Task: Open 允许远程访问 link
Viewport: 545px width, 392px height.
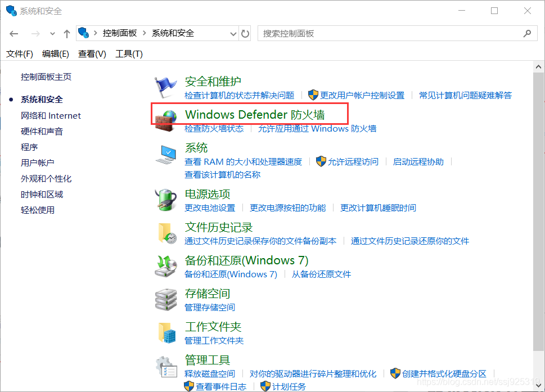Action: [x=353, y=161]
